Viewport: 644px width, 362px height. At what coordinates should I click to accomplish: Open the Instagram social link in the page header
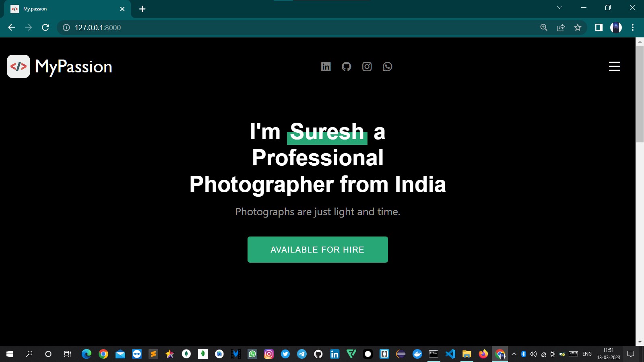pos(367,67)
